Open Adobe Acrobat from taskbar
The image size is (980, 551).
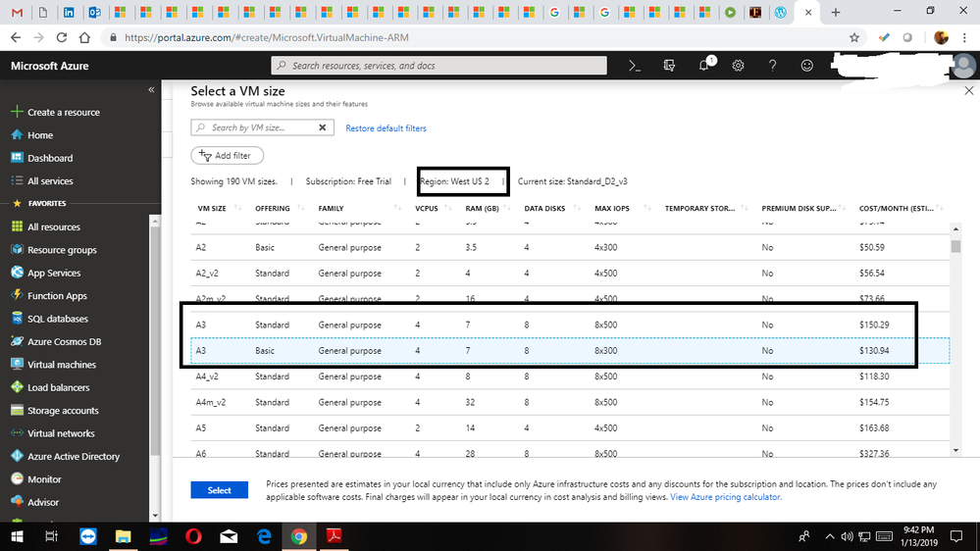(335, 536)
